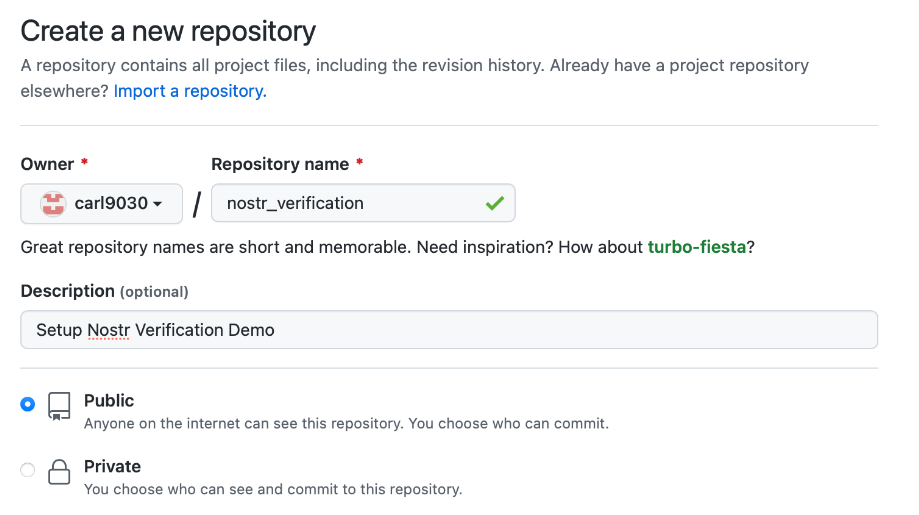
Task: Select the Private radio button
Action: pyautogui.click(x=28, y=470)
